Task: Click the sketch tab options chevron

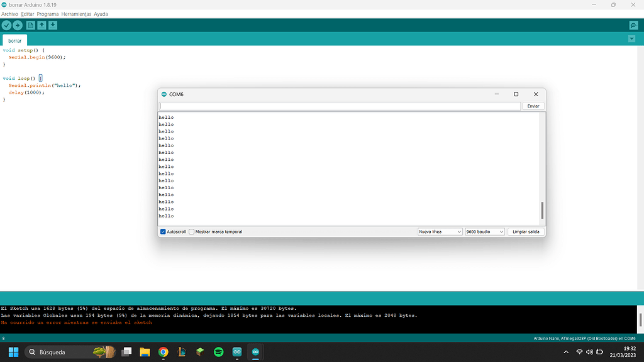Action: 631,38
